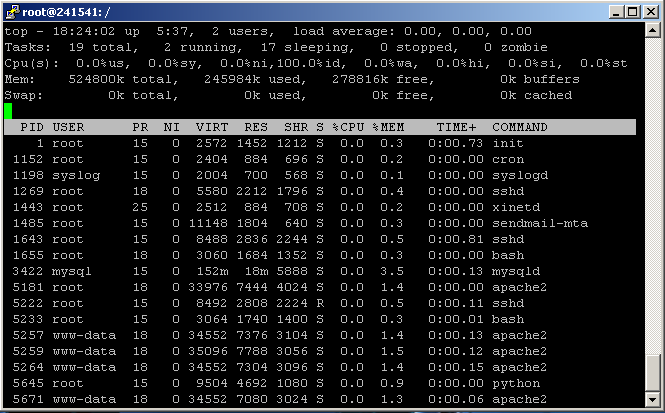Click the mysql user name

click(x=71, y=271)
